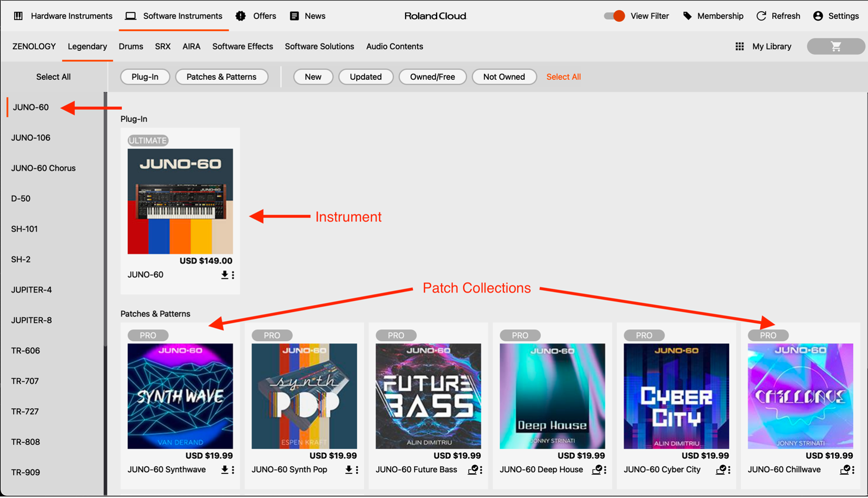
Task: Click the Hardware Instruments icon
Action: pos(17,16)
